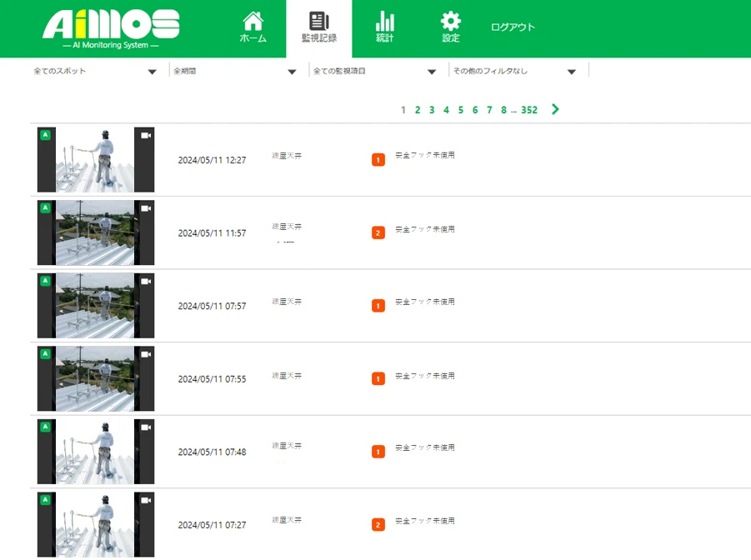Open thumbnail of the 12:27 record
Screen dimensions: 751x560
click(95, 159)
